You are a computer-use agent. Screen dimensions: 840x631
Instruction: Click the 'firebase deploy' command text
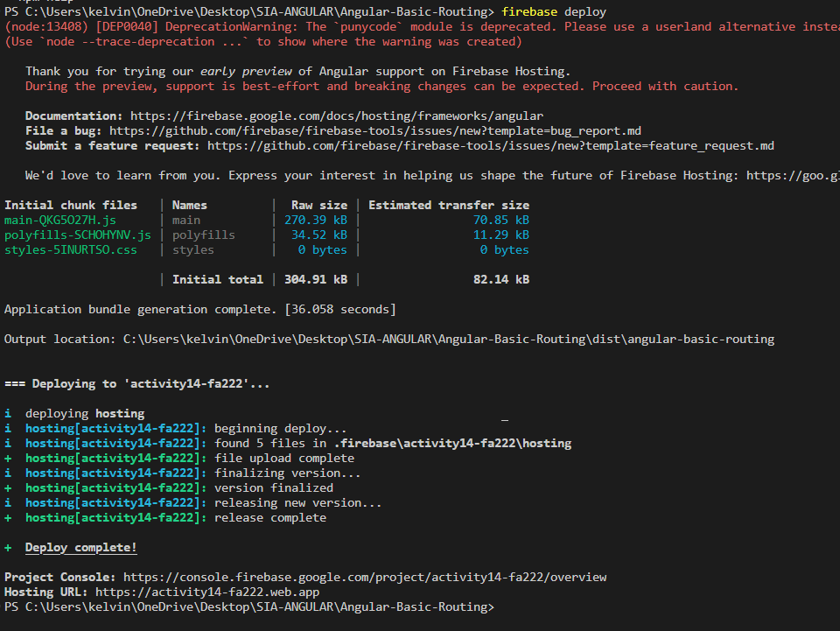pyautogui.click(x=554, y=11)
